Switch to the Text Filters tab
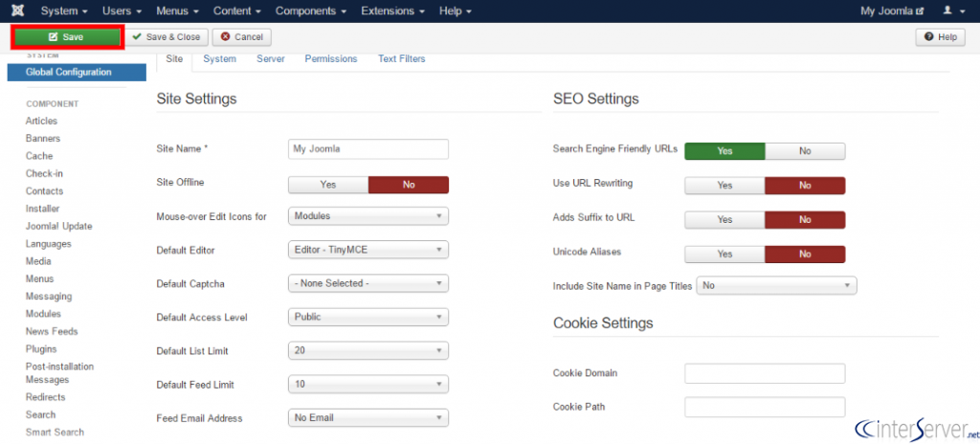Viewport: 980px width, 444px height. point(401,58)
